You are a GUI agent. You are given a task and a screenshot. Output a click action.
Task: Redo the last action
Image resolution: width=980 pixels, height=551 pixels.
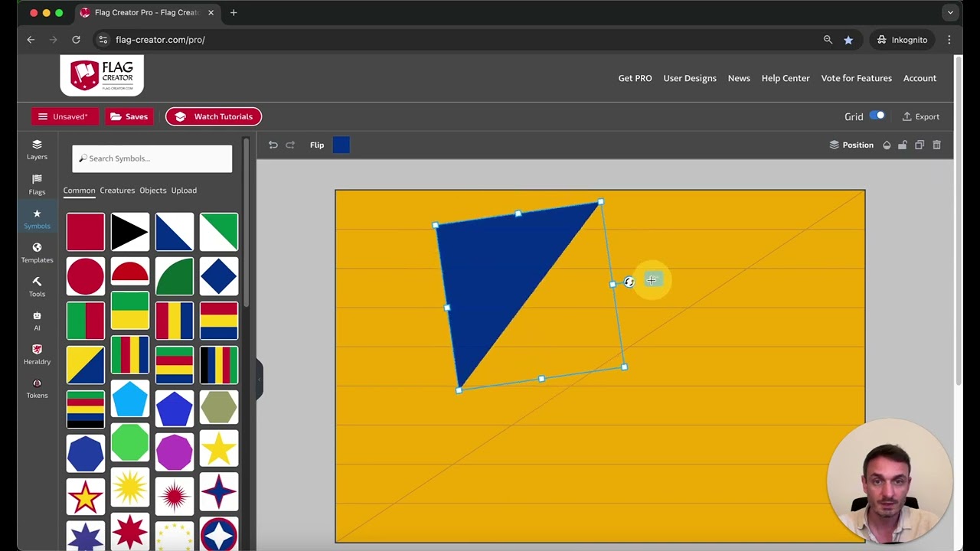click(x=290, y=145)
